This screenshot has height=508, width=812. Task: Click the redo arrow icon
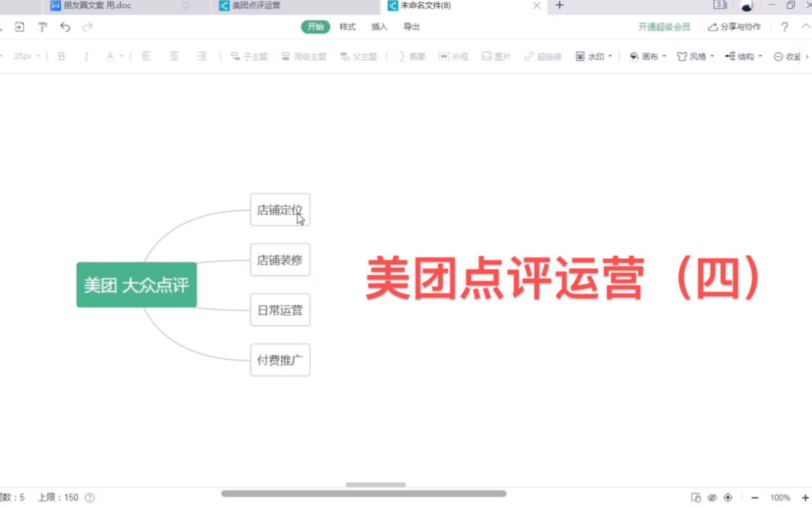87,27
